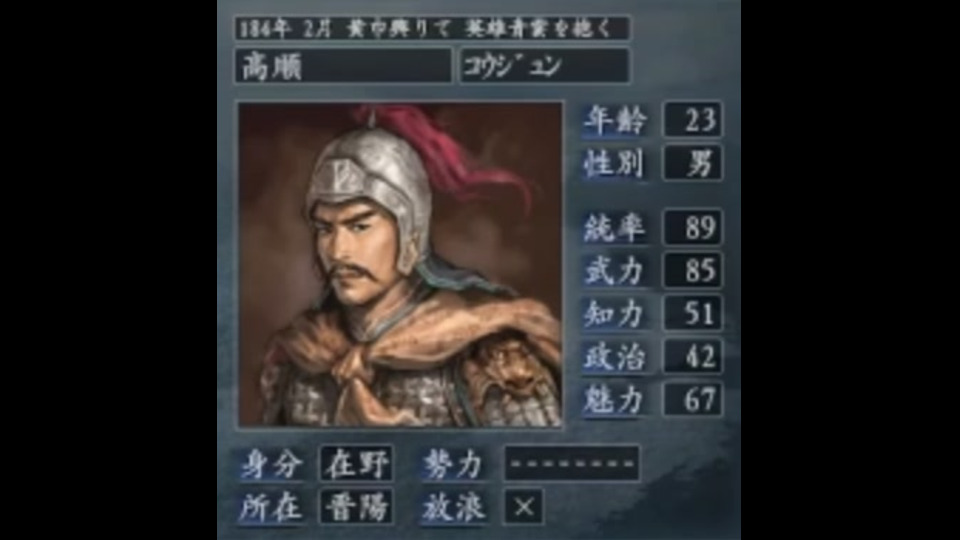Select the 魅力 value 67
The height and width of the screenshot is (540, 960).
[x=693, y=399]
